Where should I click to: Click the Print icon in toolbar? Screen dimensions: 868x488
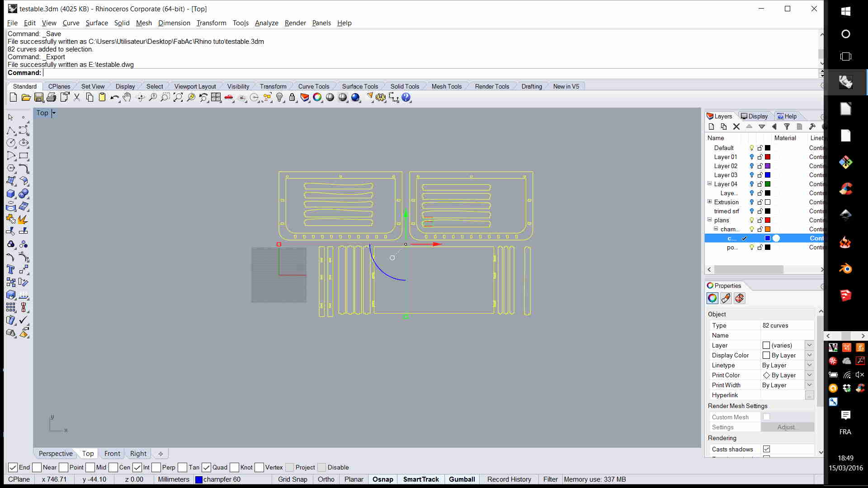[52, 98]
